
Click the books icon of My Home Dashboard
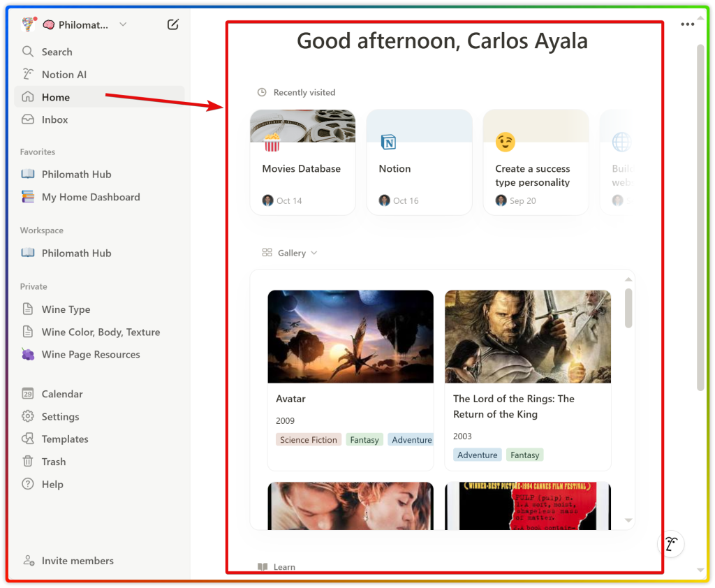[x=28, y=197]
